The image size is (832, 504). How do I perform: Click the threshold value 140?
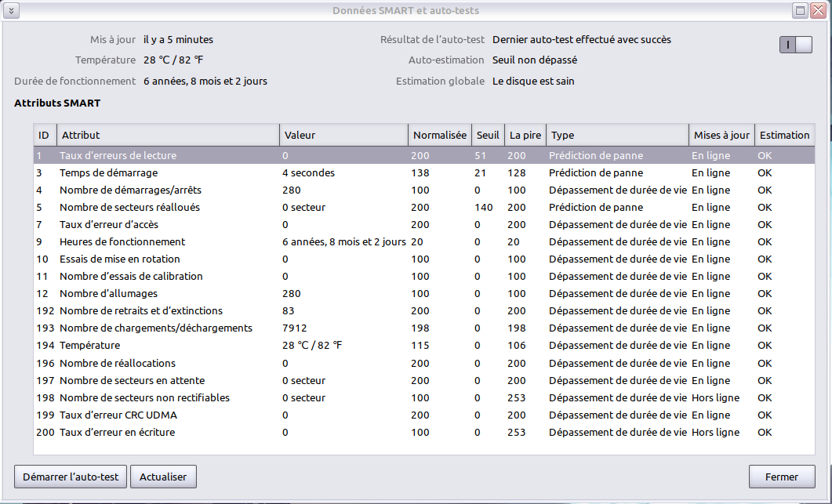483,208
